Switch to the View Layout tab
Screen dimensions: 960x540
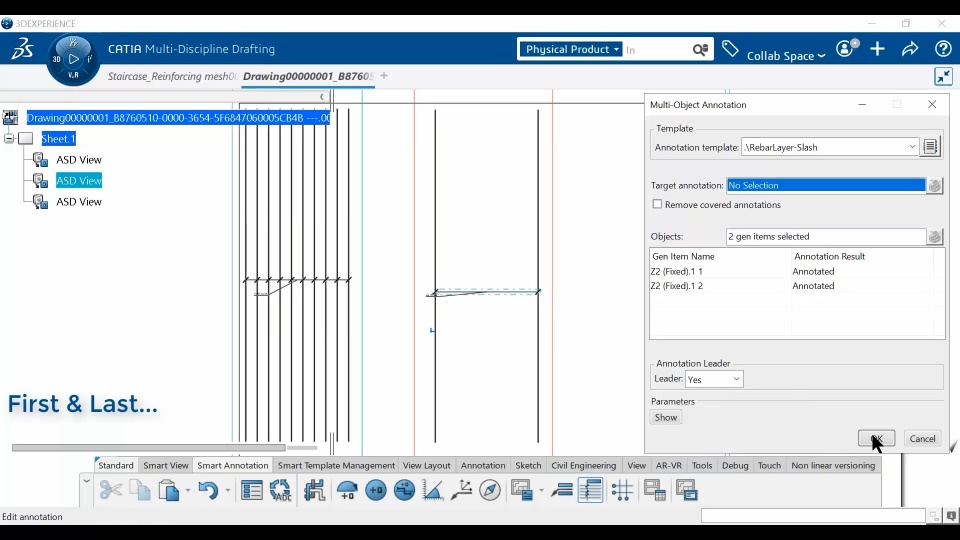point(427,465)
